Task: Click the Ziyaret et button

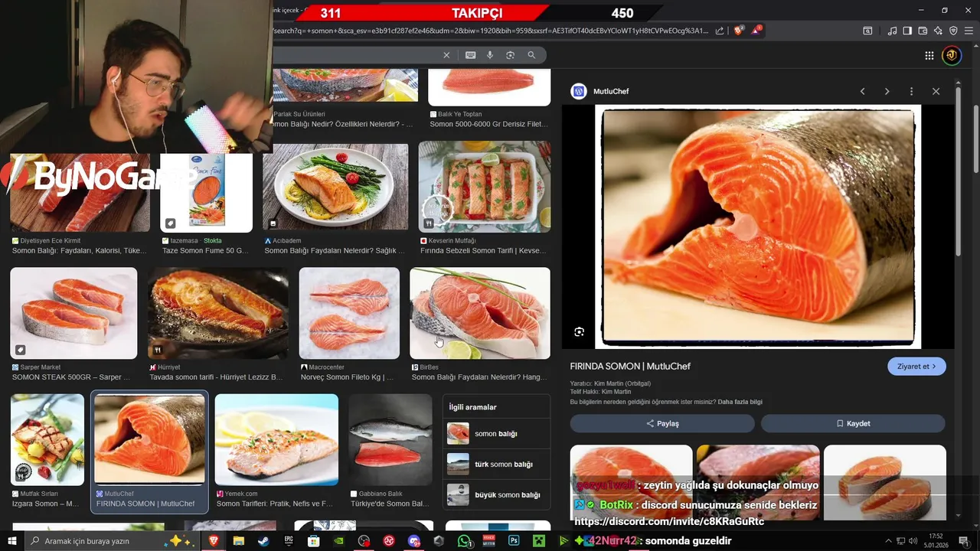Action: coord(916,367)
